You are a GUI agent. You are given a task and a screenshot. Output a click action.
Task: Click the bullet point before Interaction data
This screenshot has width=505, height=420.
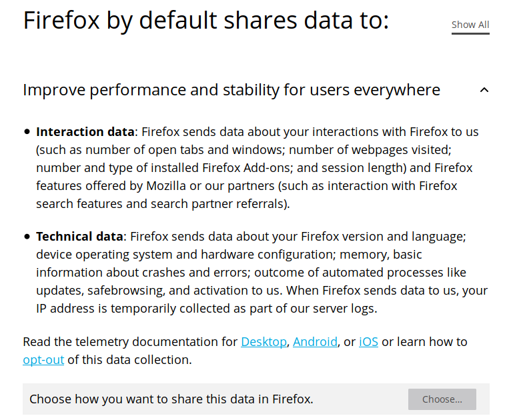click(x=27, y=132)
